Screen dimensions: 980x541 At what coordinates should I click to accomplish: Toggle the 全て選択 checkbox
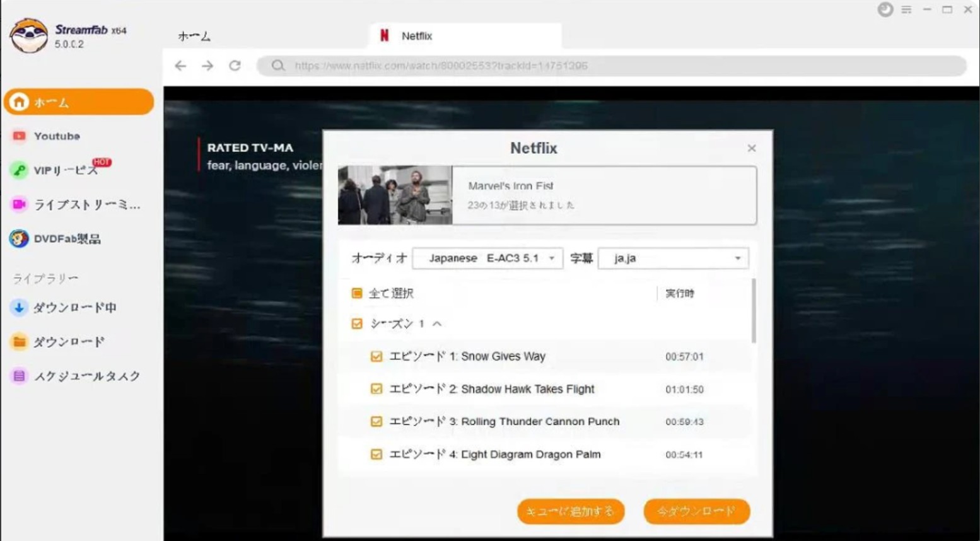(x=357, y=293)
